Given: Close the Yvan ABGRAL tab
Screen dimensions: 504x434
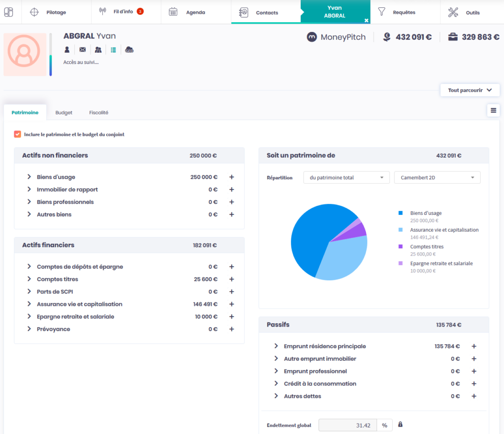Looking at the screenshot, I should [366, 20].
